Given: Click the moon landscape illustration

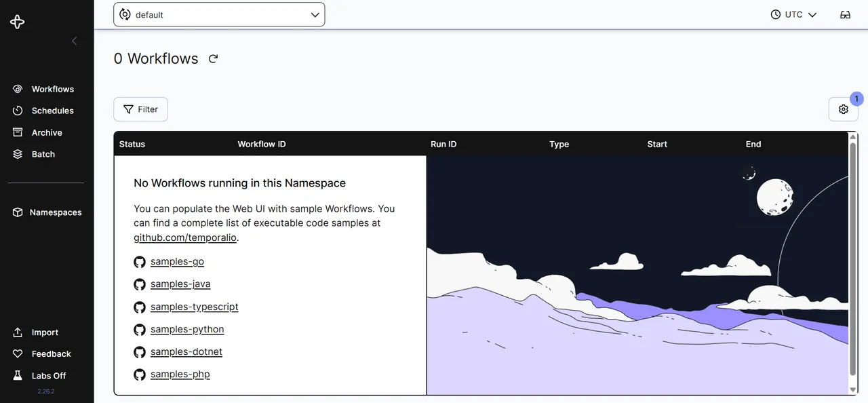Looking at the screenshot, I should tap(637, 275).
